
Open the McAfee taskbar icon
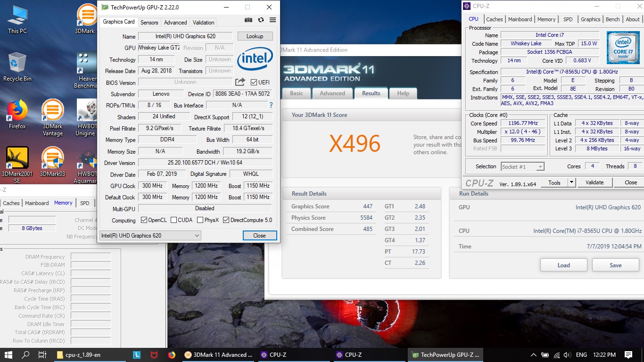154,355
